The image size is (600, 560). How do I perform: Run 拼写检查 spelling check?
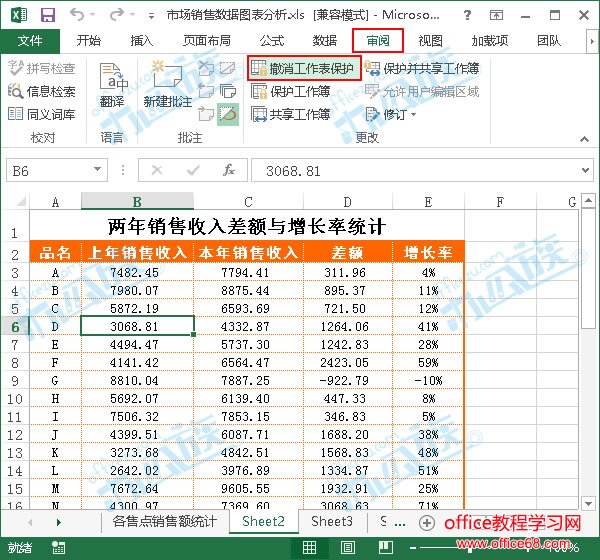point(42,69)
